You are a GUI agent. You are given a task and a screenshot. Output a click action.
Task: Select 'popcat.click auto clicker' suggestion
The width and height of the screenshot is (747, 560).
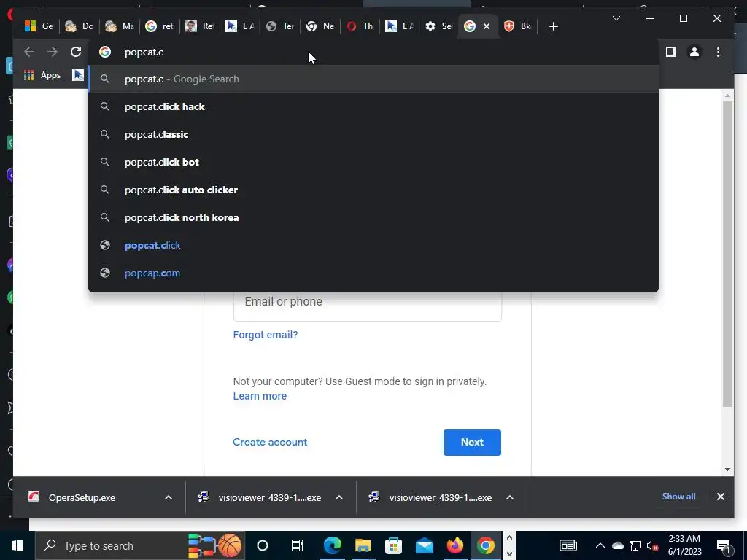click(x=373, y=190)
